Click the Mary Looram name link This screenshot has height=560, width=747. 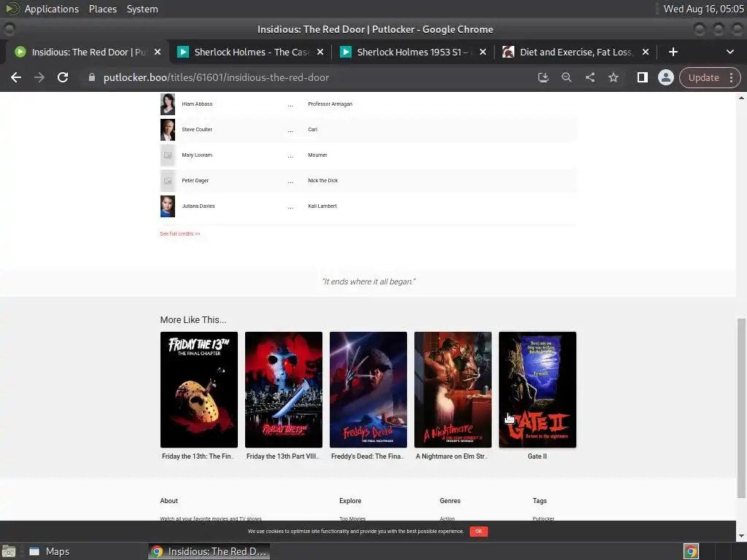pyautogui.click(x=197, y=155)
